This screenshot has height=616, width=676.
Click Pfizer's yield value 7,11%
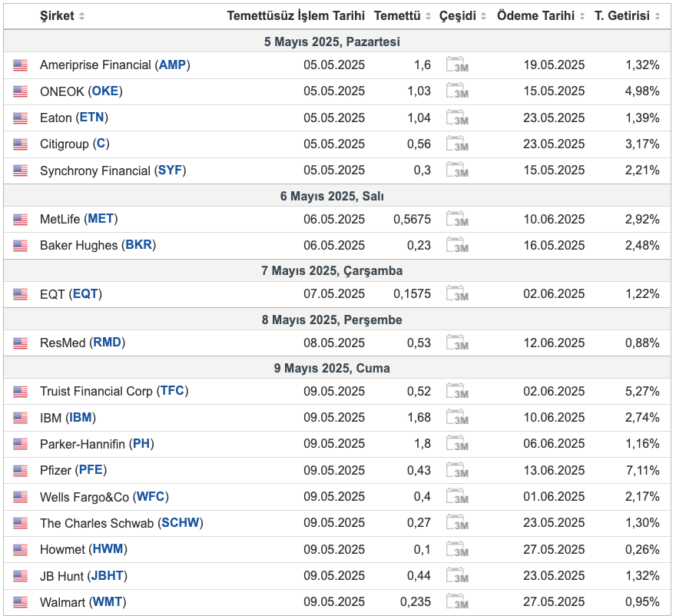(x=643, y=470)
